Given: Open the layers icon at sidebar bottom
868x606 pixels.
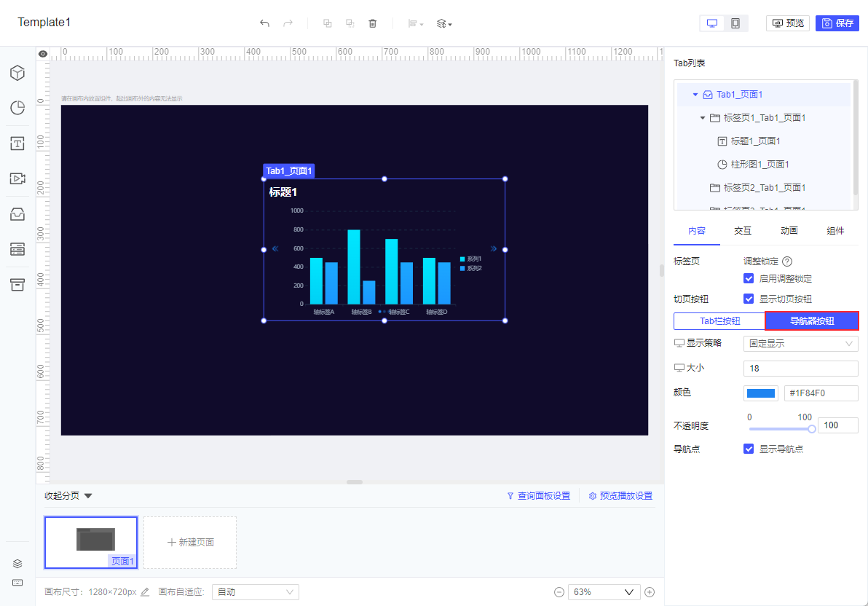Looking at the screenshot, I should point(17,564).
